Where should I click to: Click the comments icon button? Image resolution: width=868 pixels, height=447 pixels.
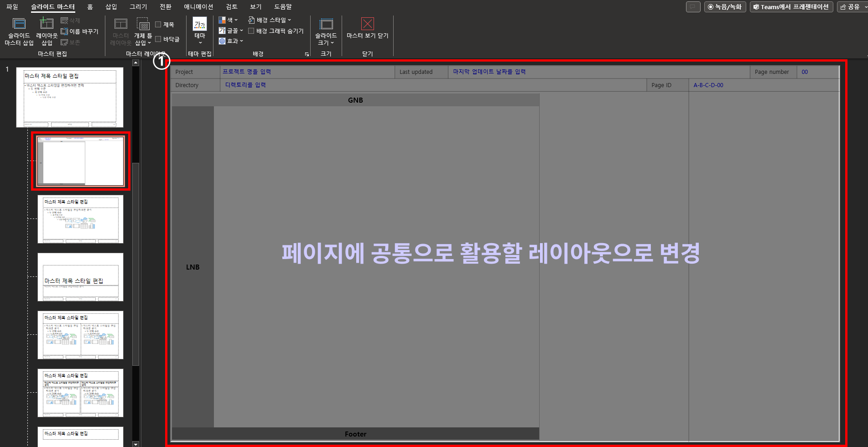coord(693,7)
